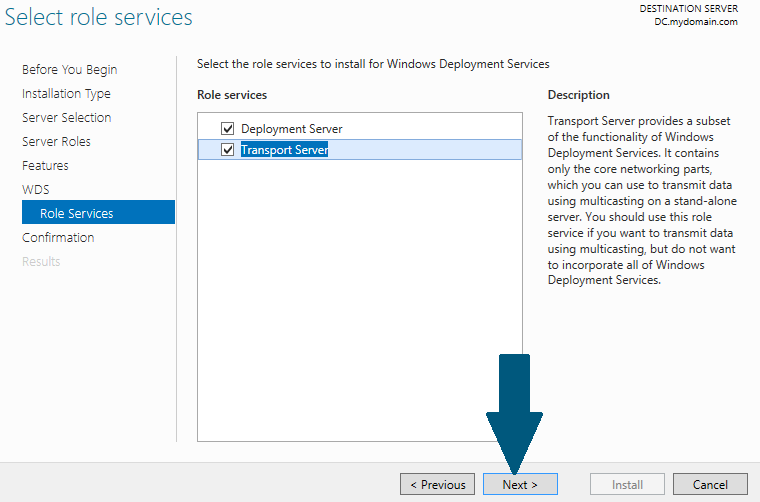The height and width of the screenshot is (502, 760).
Task: Go to the Confirmation step
Action: click(x=58, y=237)
